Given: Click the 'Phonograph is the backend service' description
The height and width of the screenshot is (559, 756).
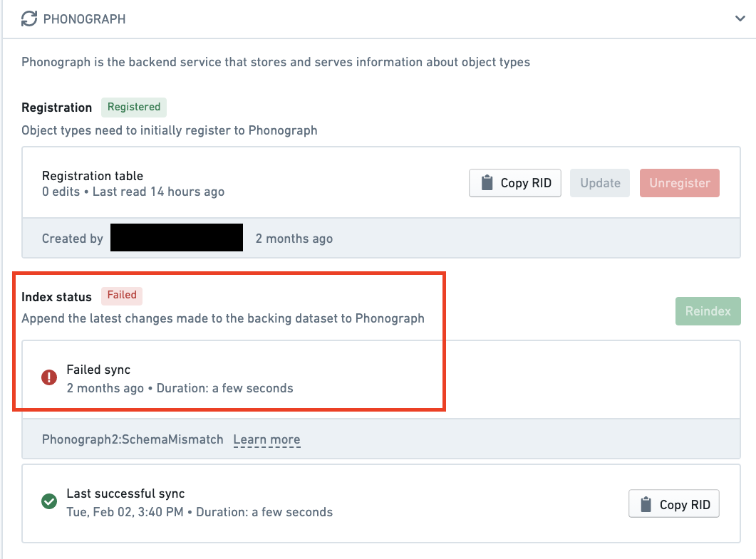Looking at the screenshot, I should click(x=276, y=62).
